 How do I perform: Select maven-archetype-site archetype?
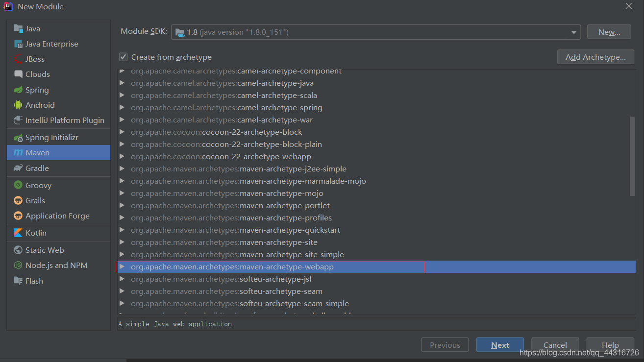coord(376,242)
